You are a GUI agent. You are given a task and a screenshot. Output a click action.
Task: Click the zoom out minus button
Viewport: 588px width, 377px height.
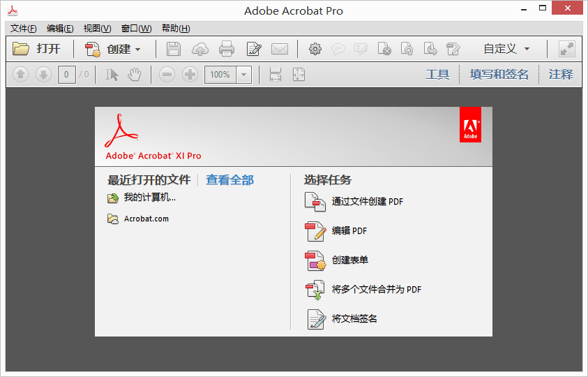tap(167, 74)
